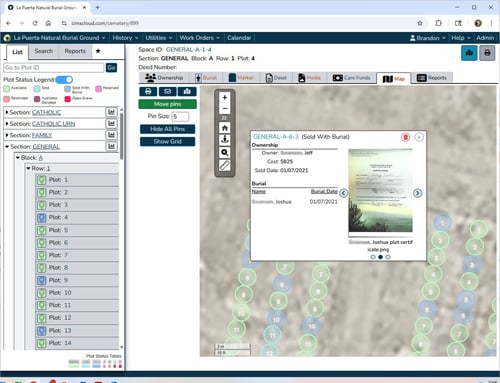This screenshot has height=383, width=500.
Task: Select the third carousel dot indicator
Action: click(x=388, y=257)
